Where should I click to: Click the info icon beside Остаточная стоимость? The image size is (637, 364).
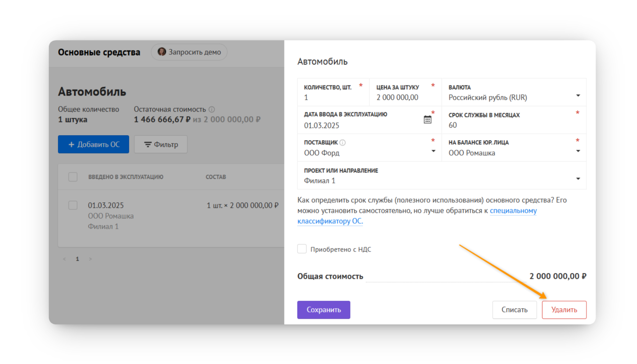pos(212,109)
